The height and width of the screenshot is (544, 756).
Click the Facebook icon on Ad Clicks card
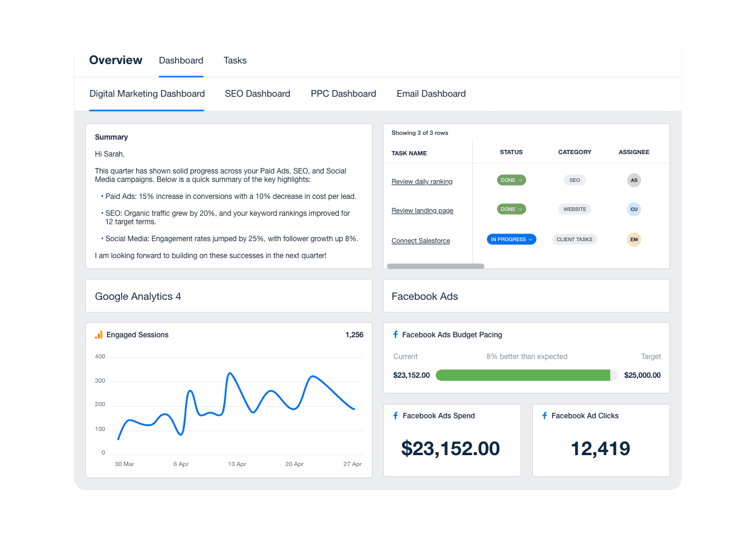pos(544,416)
